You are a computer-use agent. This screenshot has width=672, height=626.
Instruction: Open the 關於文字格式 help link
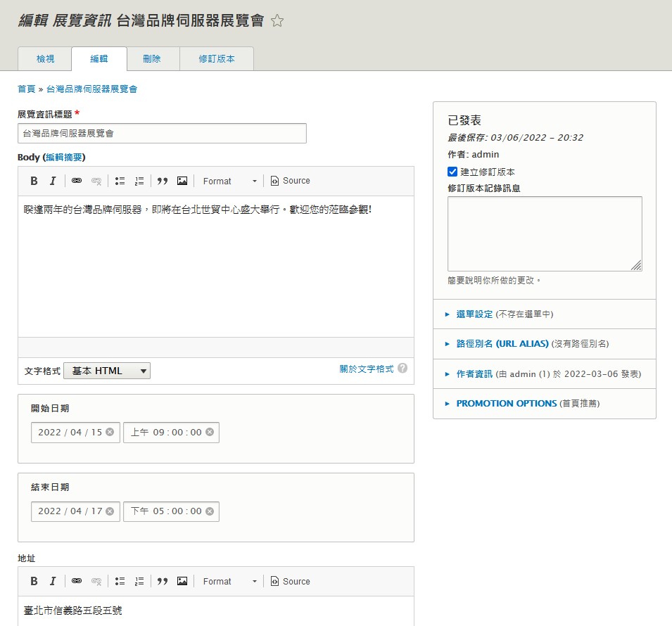point(366,369)
